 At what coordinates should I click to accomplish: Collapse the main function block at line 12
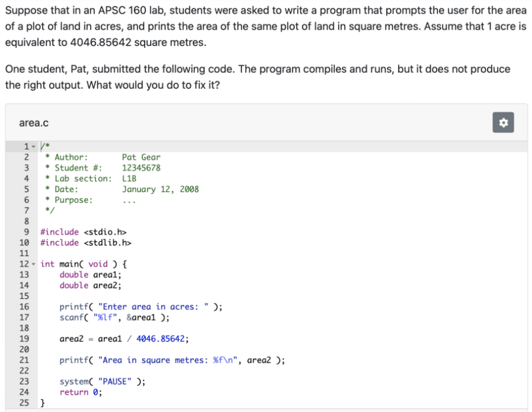point(34,264)
